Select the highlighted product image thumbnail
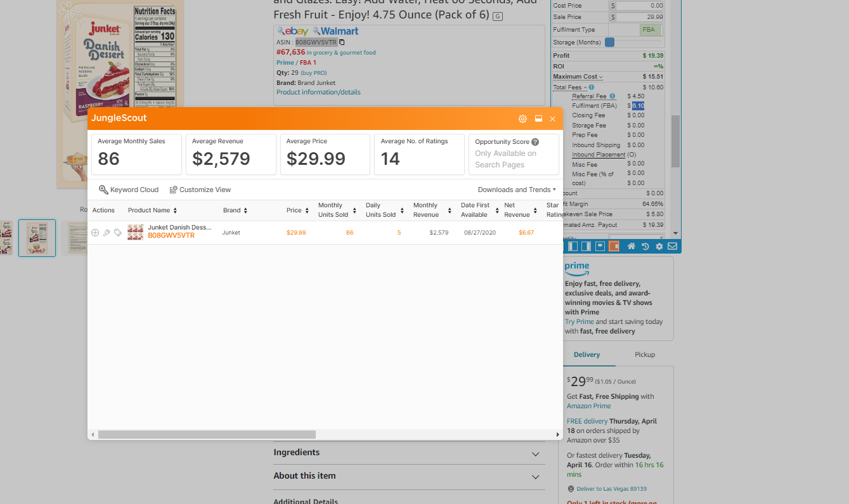Viewport: 849px width, 504px height. pyautogui.click(x=37, y=238)
